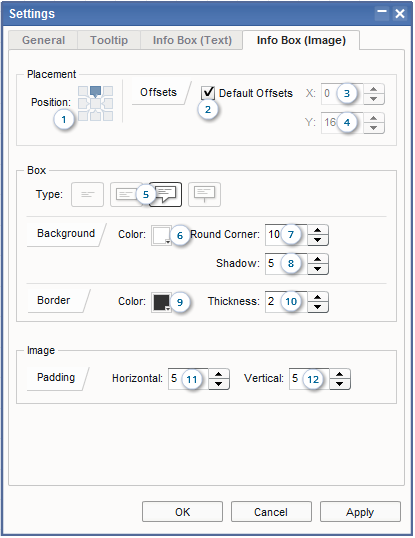The width and height of the screenshot is (415, 538).
Task: Open the Background color dropdown arrow
Action: [168, 242]
